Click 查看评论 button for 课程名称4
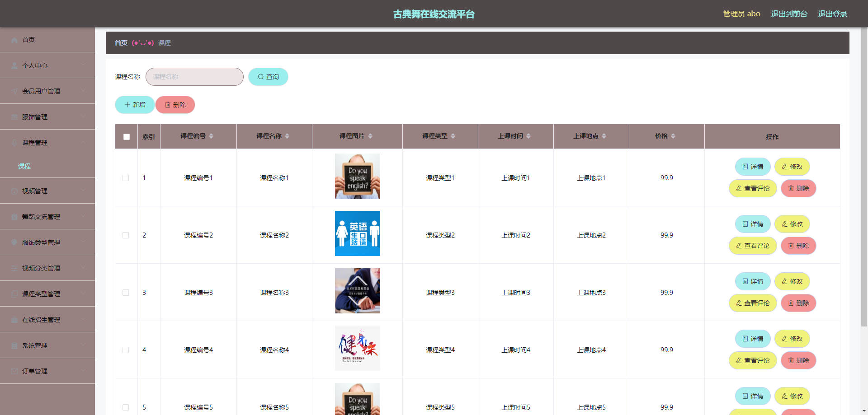This screenshot has height=415, width=868. click(x=753, y=360)
